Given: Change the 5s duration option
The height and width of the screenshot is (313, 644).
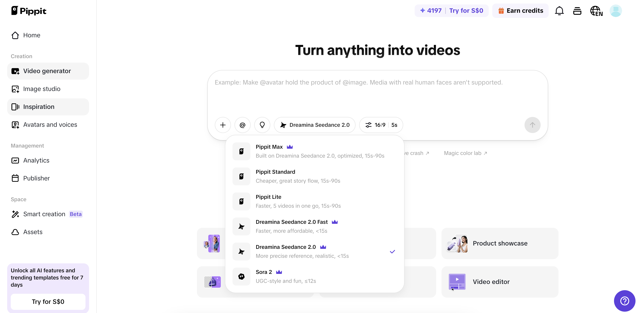Looking at the screenshot, I should click(394, 125).
